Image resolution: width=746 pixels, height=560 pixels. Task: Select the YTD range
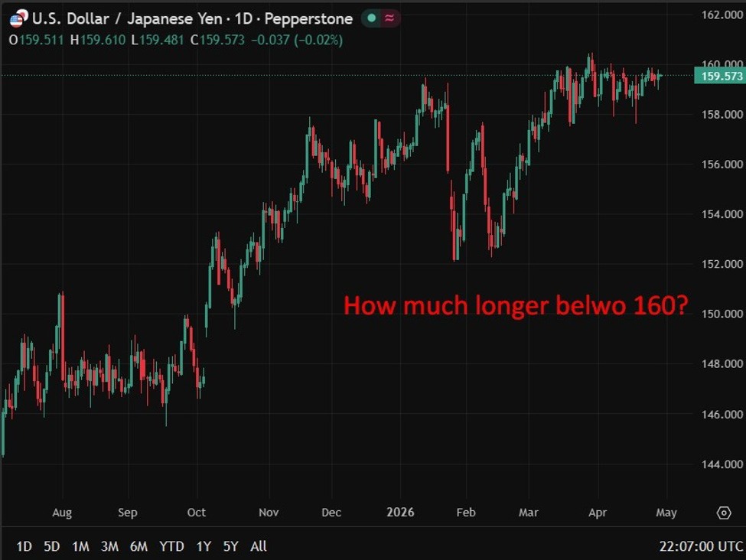pos(171,546)
